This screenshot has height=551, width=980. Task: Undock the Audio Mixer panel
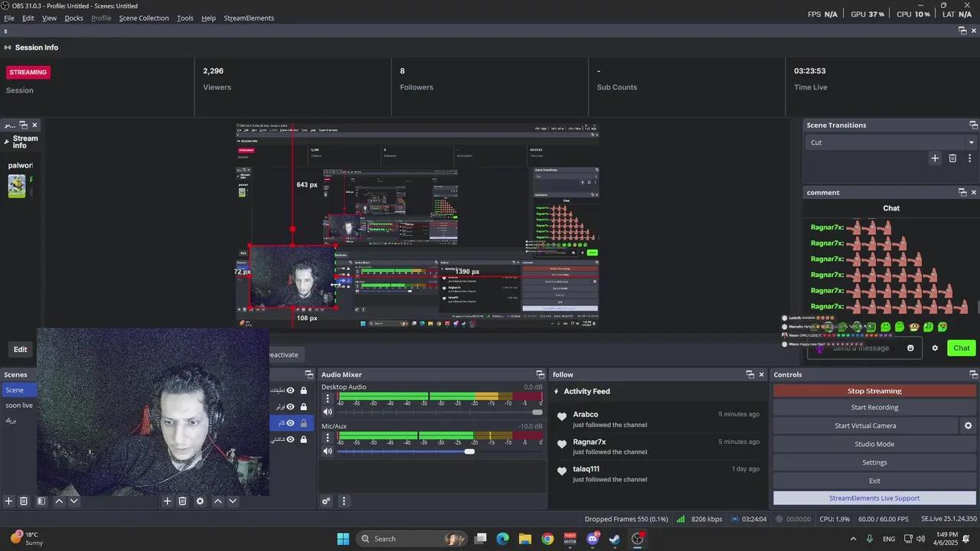point(540,374)
